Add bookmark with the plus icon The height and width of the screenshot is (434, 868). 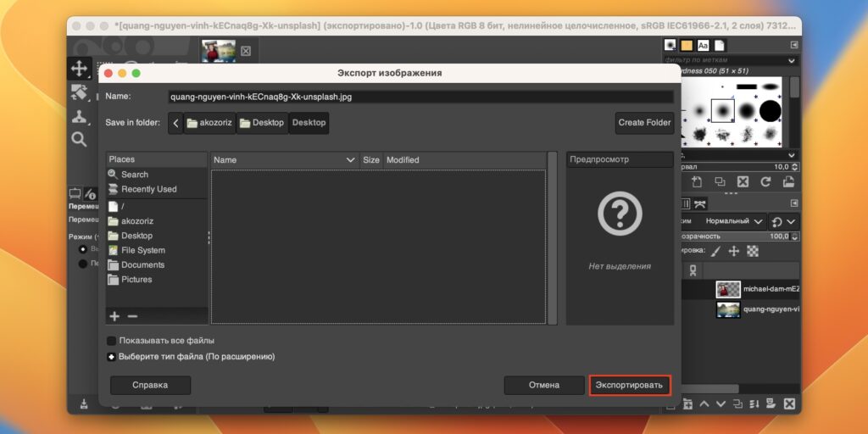coord(114,316)
